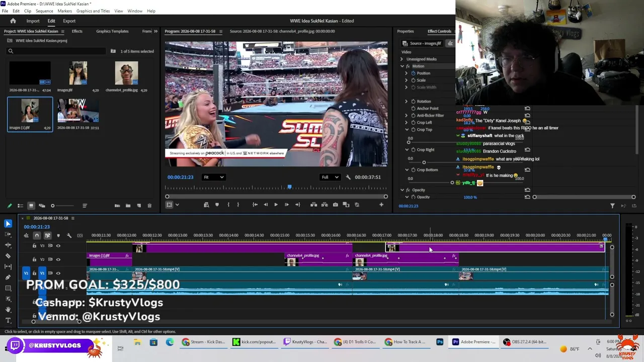The height and width of the screenshot is (362, 644).
Task: Click the Mark Out button
Action: coord(238,205)
